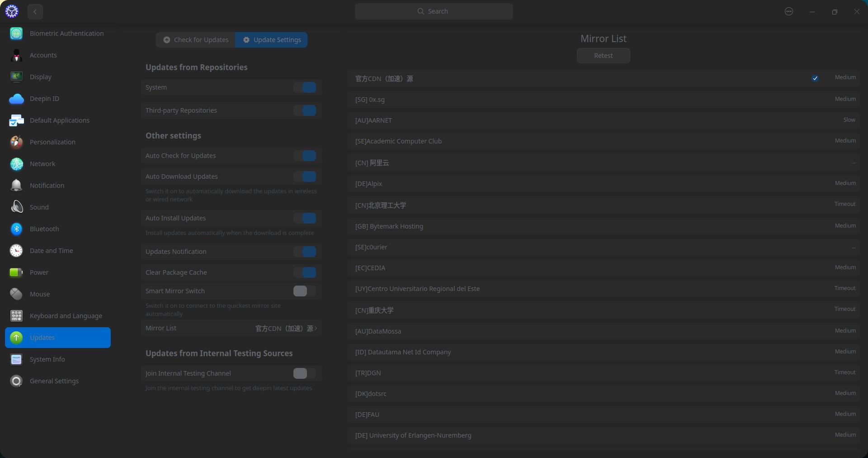
Task: Choose [DE] University of Erlangen-Nuremberg mirror
Action: (604, 435)
